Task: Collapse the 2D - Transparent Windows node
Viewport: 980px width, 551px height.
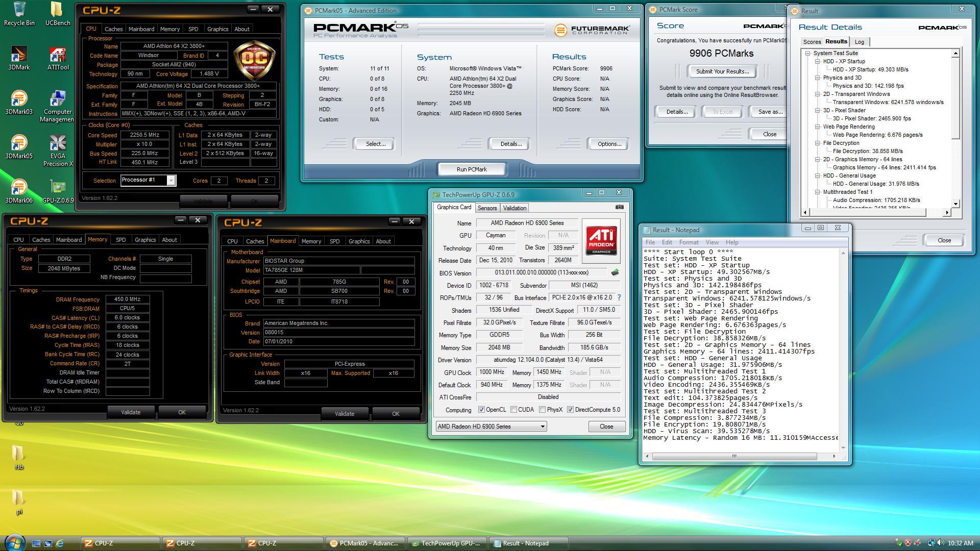Action: (x=817, y=94)
